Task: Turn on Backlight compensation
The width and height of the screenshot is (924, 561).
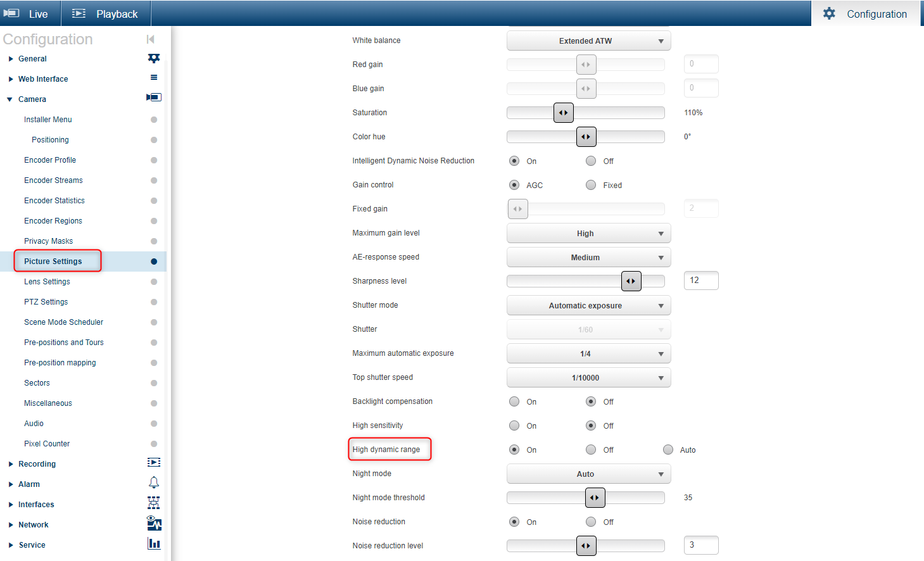Action: click(514, 402)
